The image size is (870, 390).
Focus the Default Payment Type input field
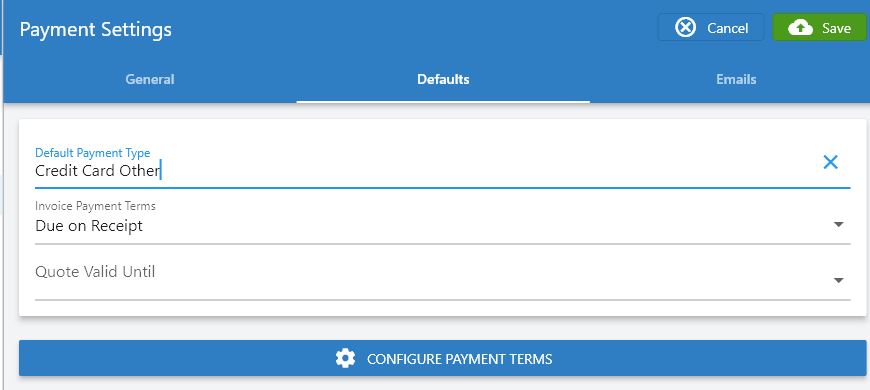[442, 167]
